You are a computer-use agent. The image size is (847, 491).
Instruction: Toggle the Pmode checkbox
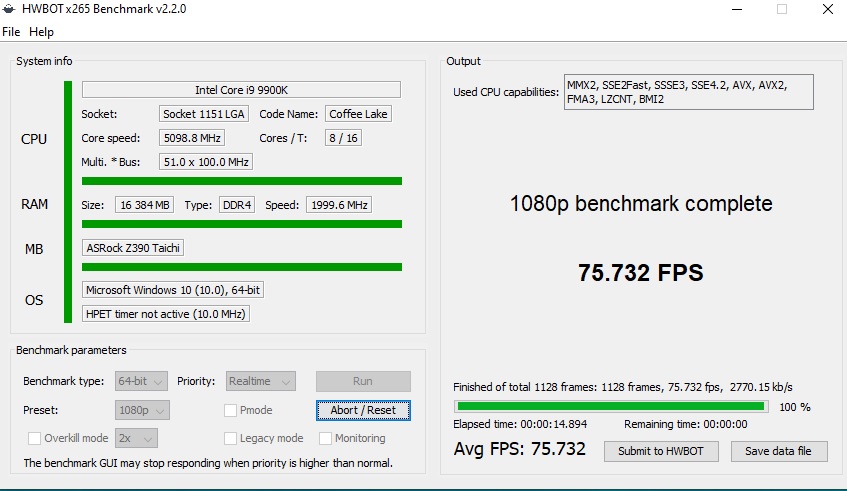pos(230,411)
